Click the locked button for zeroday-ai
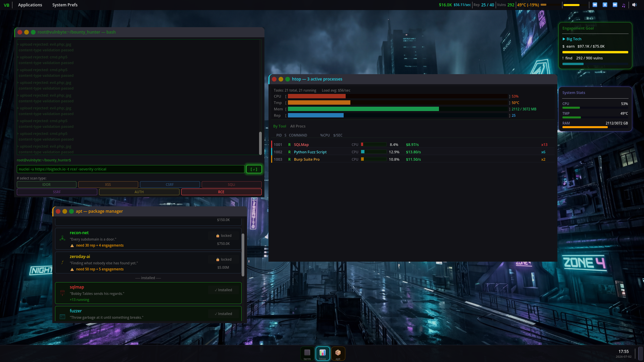 click(224, 259)
